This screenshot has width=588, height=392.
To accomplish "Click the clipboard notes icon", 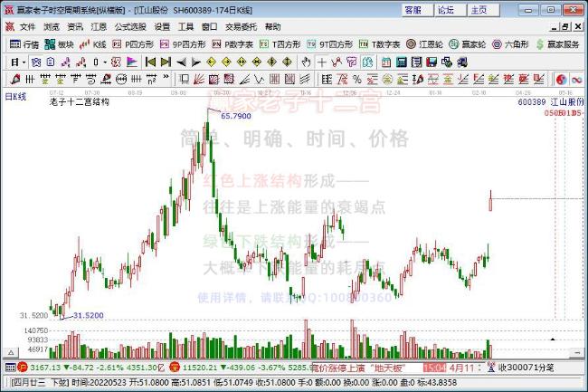I will 51,62.
